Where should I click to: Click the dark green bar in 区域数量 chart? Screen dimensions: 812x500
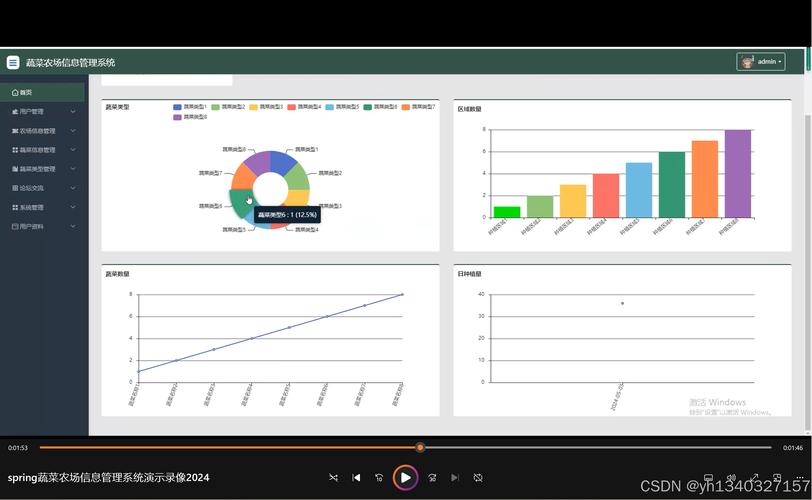coord(672,185)
